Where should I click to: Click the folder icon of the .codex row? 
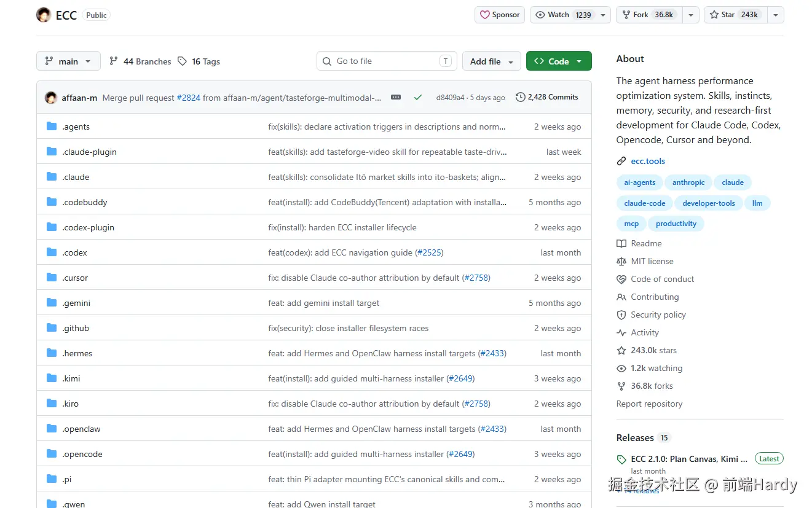[x=52, y=252]
